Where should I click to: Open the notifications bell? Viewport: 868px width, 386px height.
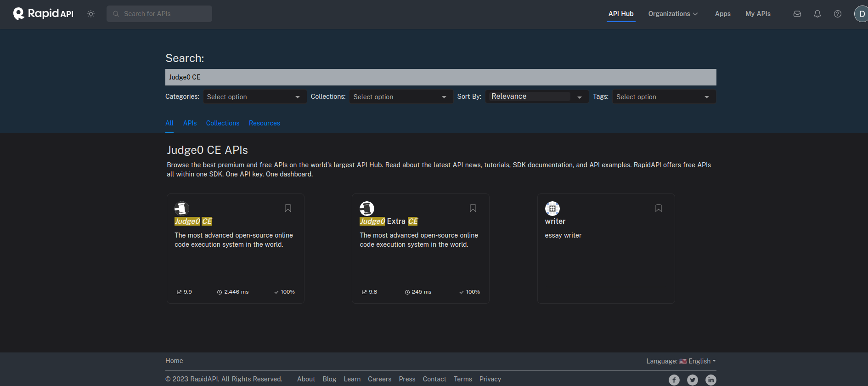pos(817,14)
